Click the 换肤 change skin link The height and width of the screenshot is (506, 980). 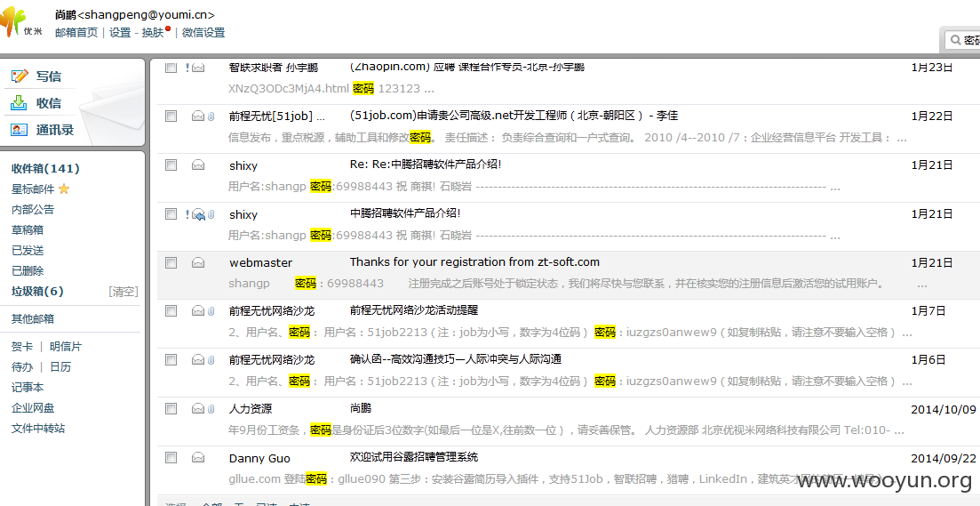[153, 33]
